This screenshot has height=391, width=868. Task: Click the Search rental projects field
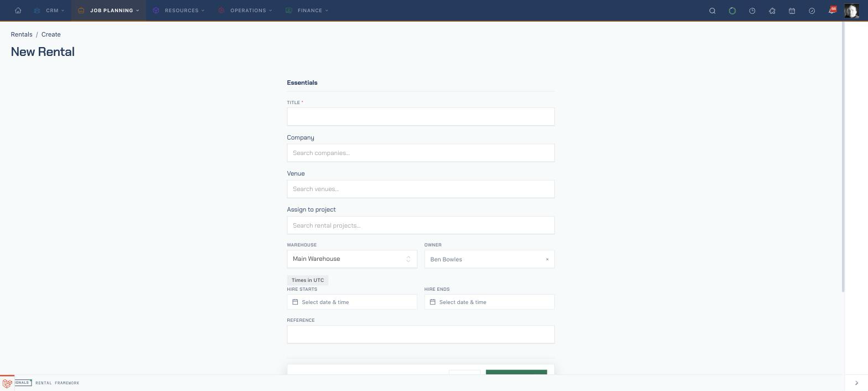coord(421,225)
